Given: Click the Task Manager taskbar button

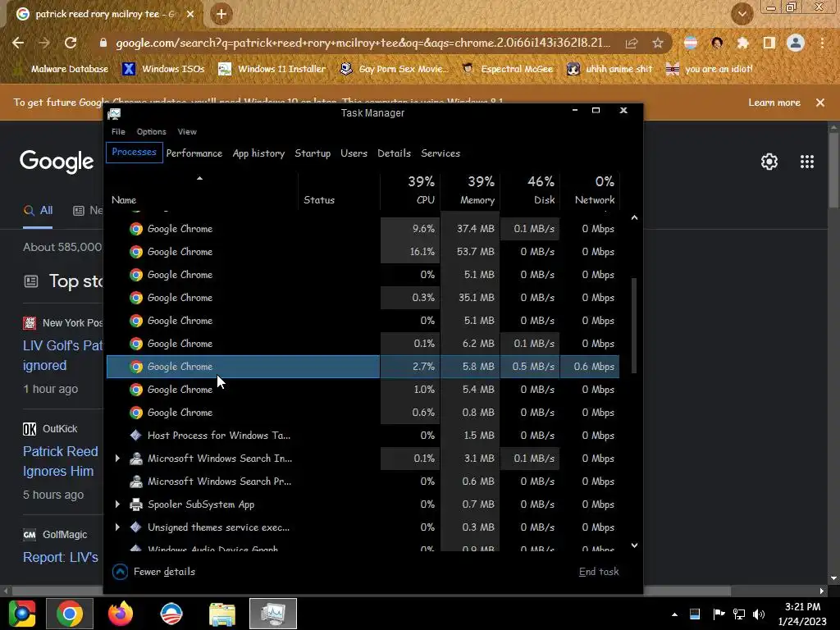Looking at the screenshot, I should click(x=273, y=614).
